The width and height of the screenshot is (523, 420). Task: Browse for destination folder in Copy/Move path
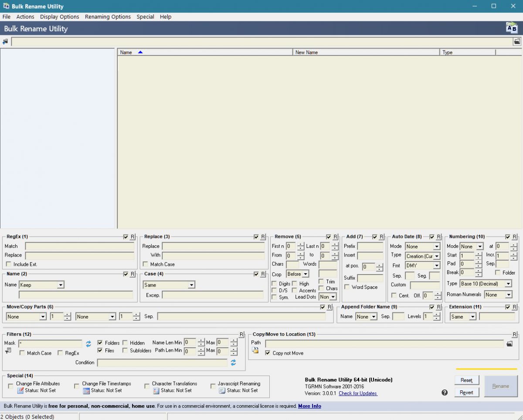click(x=509, y=344)
